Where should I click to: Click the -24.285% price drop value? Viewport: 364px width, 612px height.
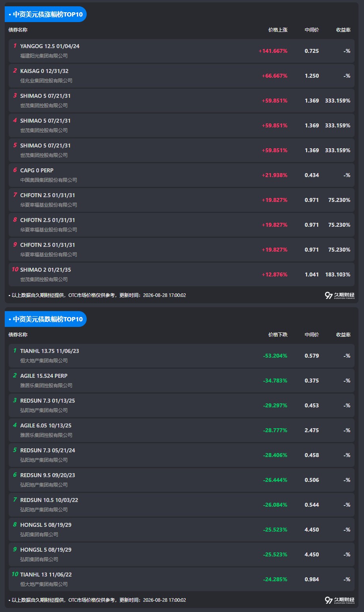coord(275,579)
